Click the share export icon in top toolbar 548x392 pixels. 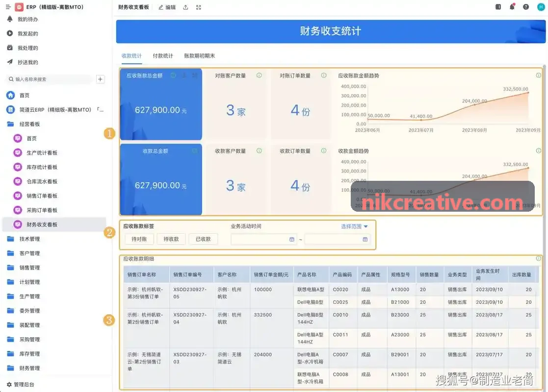185,7
